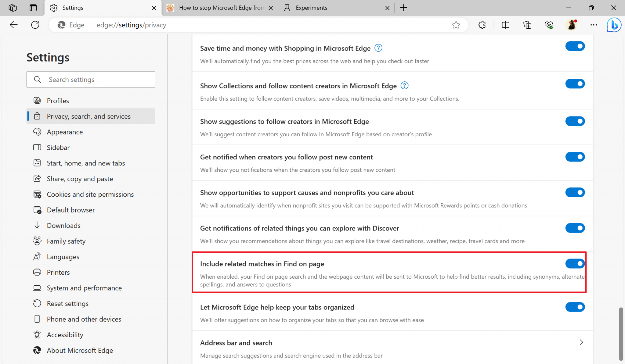Click the Search settings field
Screen dimensions: 625x364
(x=91, y=79)
